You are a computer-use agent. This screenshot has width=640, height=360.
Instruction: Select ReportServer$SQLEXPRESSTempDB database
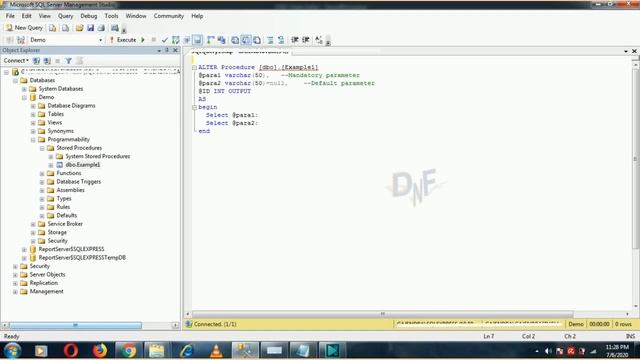pyautogui.click(x=82, y=258)
